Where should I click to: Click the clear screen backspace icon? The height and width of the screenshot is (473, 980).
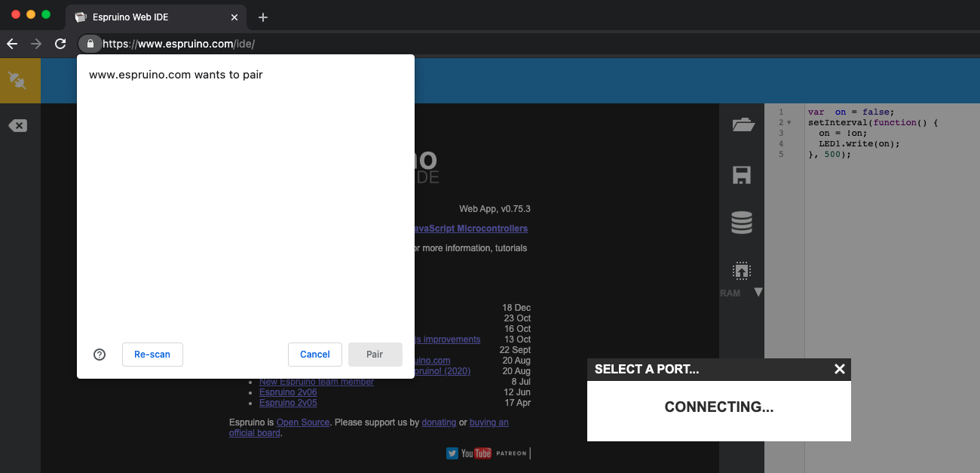[17, 126]
